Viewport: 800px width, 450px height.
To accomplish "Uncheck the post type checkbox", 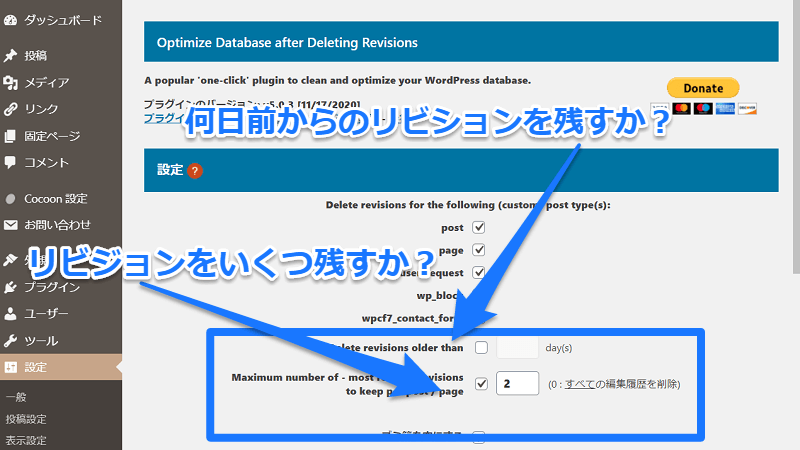I will pyautogui.click(x=478, y=227).
